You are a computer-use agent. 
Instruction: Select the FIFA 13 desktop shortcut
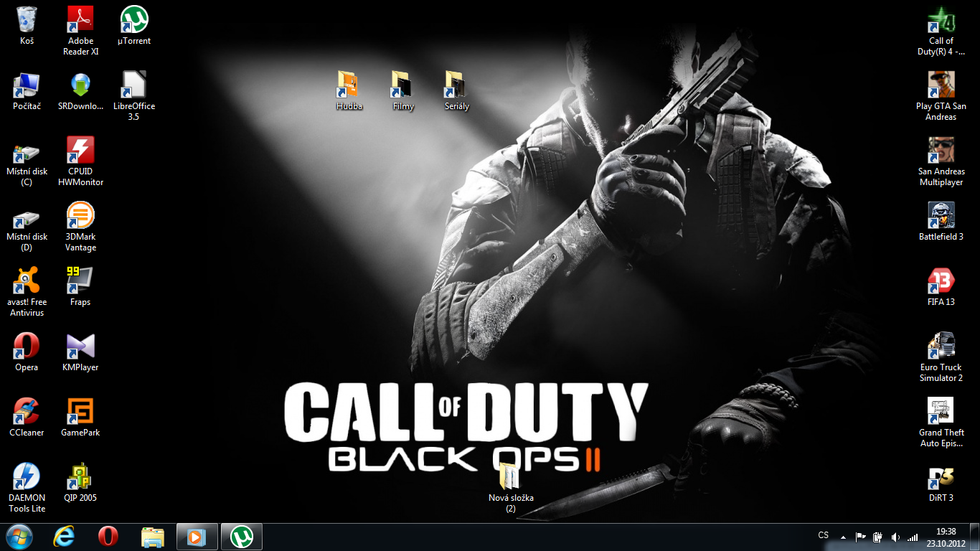point(941,287)
